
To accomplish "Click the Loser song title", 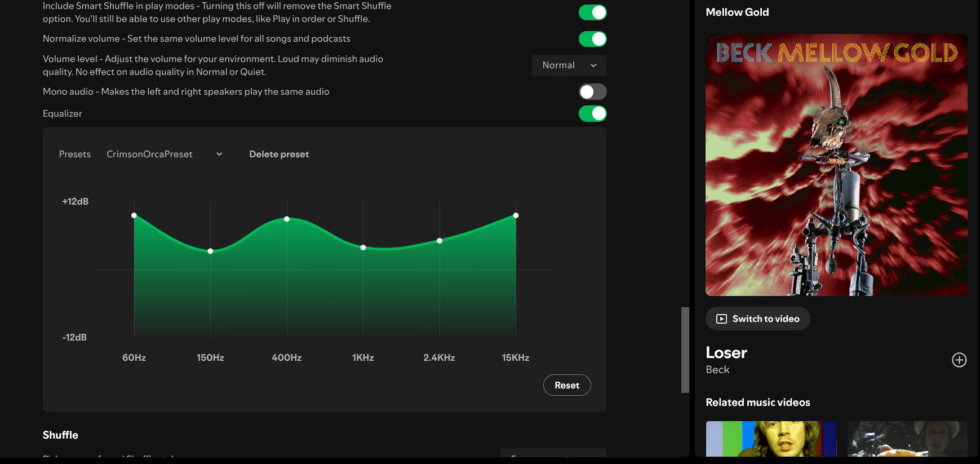I will click(x=726, y=353).
